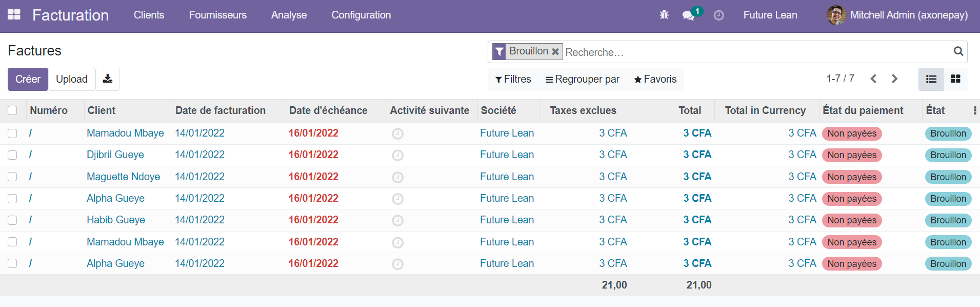Open the Configuration menu

click(361, 15)
